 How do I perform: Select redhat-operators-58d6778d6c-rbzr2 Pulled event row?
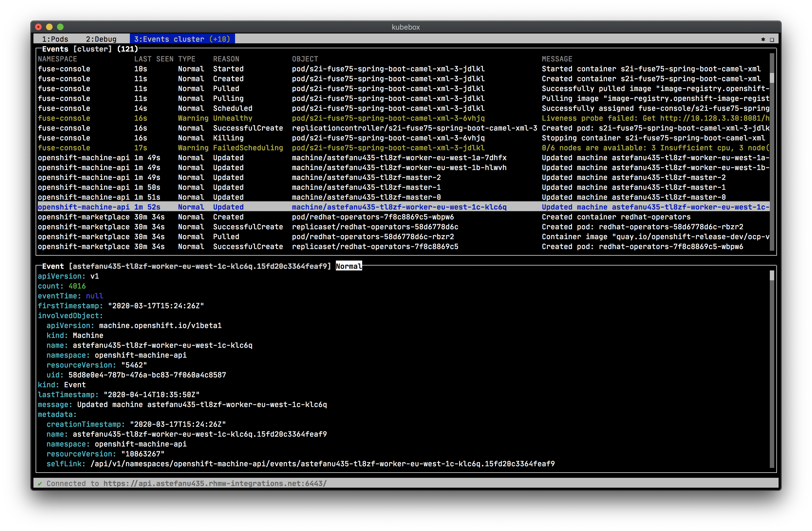point(373,237)
